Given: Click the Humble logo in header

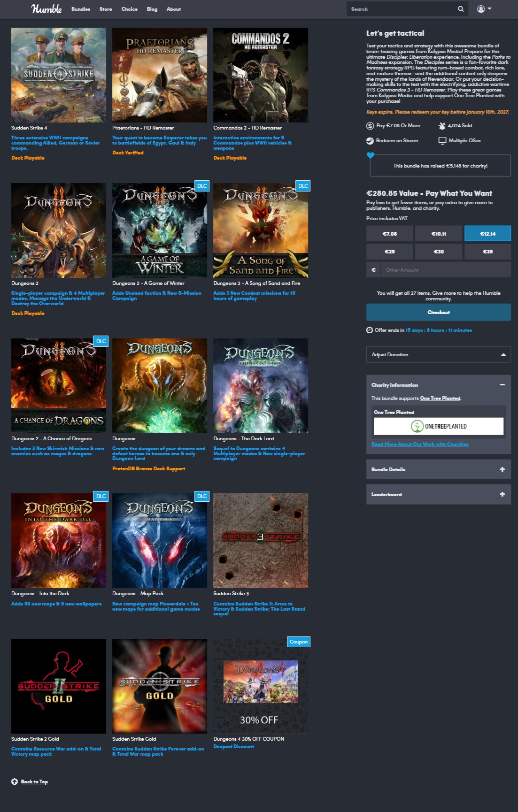Looking at the screenshot, I should (x=46, y=9).
